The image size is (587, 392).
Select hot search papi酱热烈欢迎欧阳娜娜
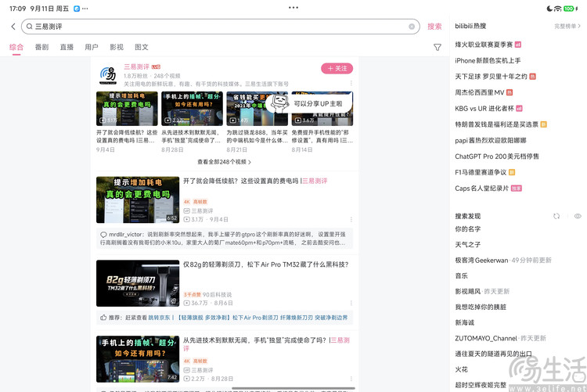point(491,140)
